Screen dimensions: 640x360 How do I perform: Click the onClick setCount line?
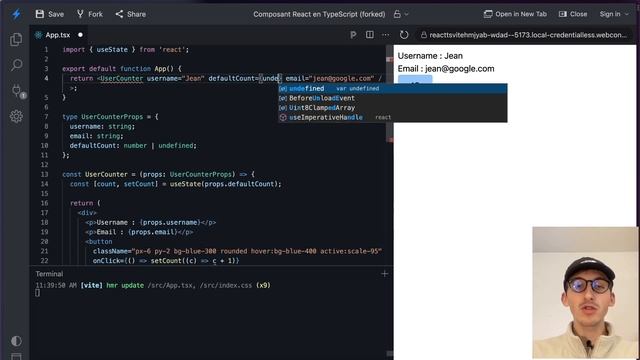166,261
